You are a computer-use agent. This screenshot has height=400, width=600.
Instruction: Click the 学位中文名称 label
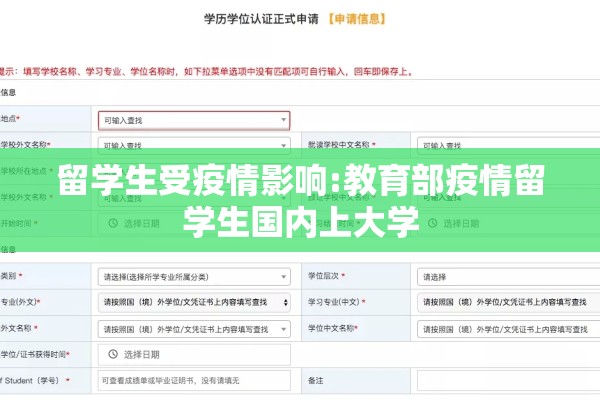(333, 328)
